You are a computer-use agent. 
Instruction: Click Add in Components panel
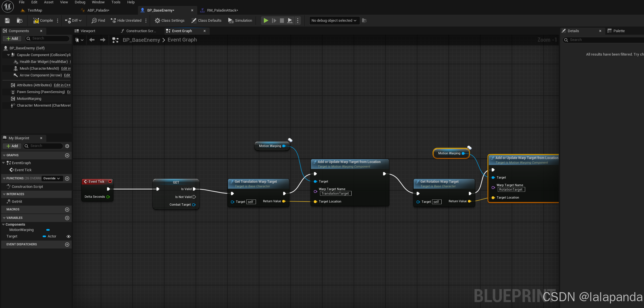point(12,39)
